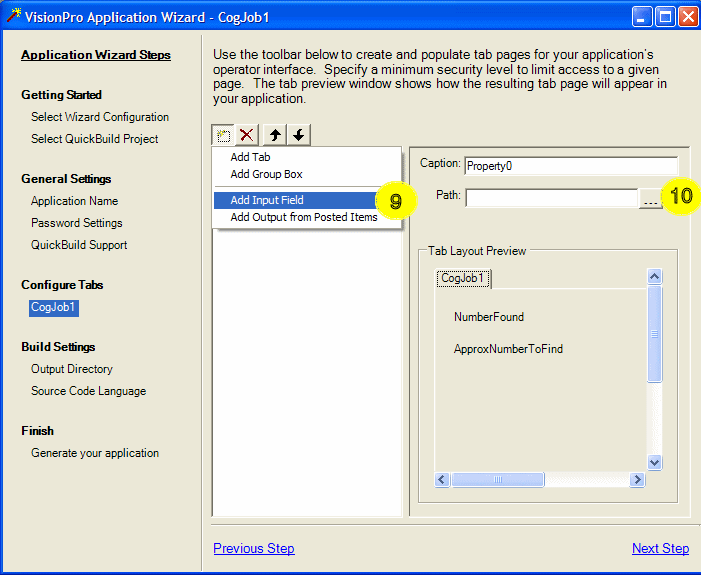
Task: Choose Add Output from Posted Items
Action: coord(304,217)
